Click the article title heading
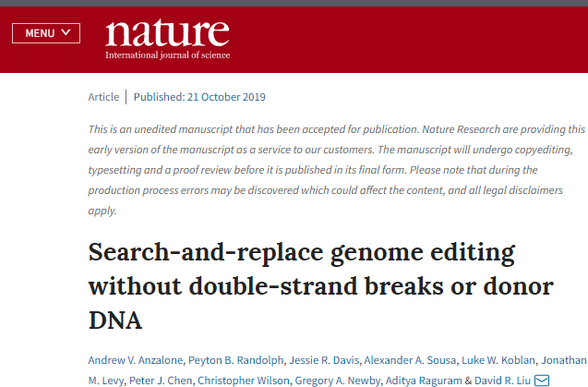Screen dimensions: 588x387 coord(320,286)
